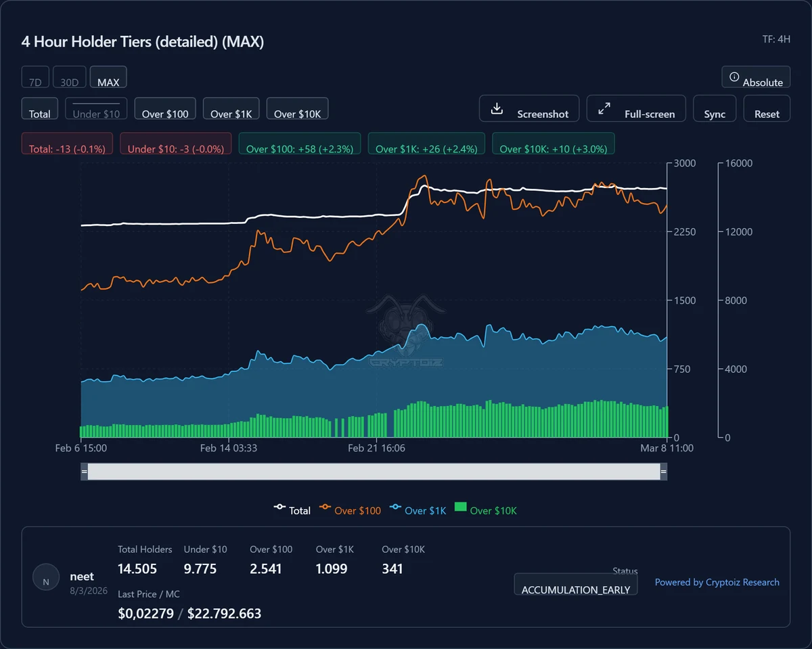Toggle Over $100 in the chart legend
The image size is (812, 649).
point(350,510)
